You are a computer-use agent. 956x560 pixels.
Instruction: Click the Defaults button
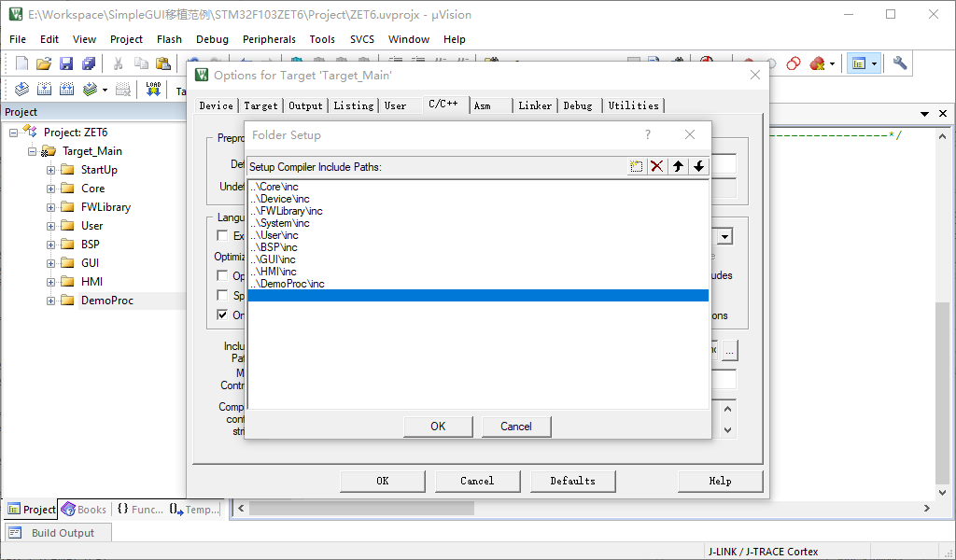pos(572,481)
